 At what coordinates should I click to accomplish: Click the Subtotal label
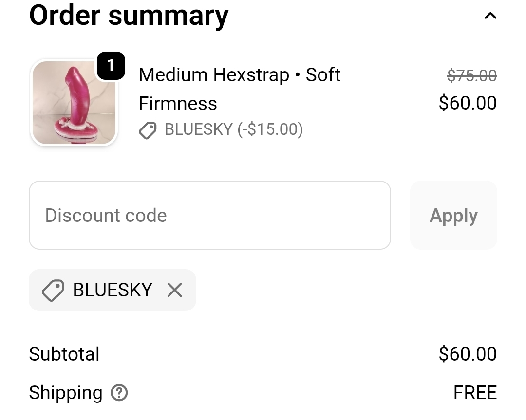[64, 354]
